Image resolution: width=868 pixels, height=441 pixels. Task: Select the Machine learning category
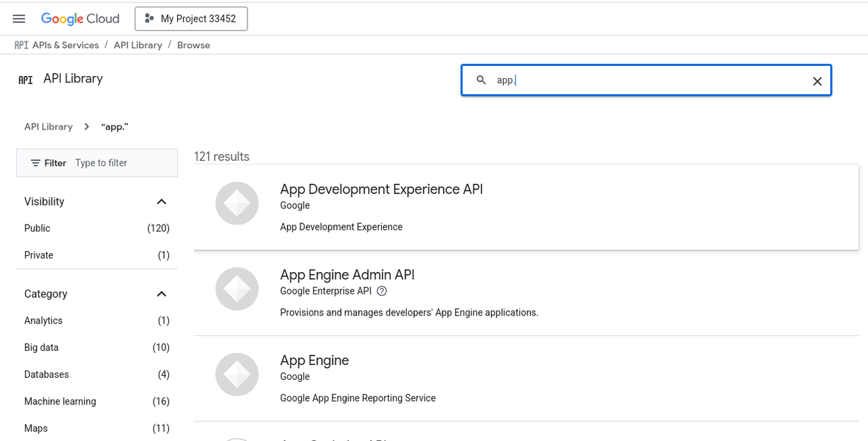60,402
